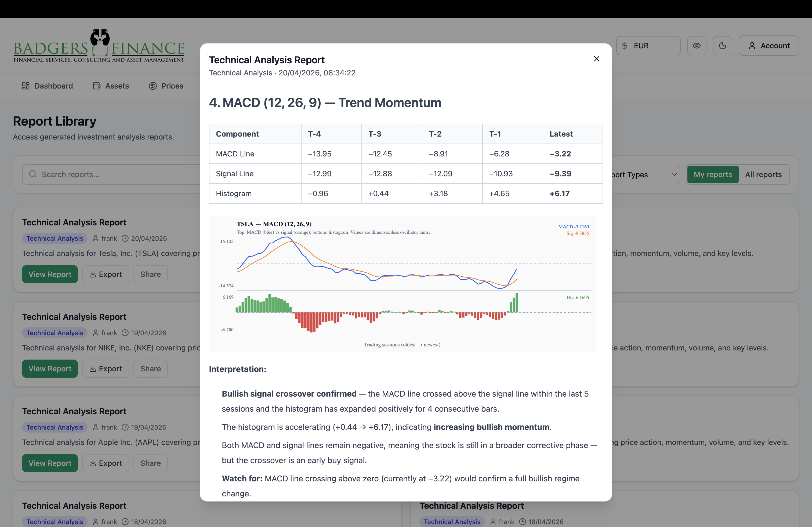
Task: Click the Prices coin icon
Action: [153, 86]
